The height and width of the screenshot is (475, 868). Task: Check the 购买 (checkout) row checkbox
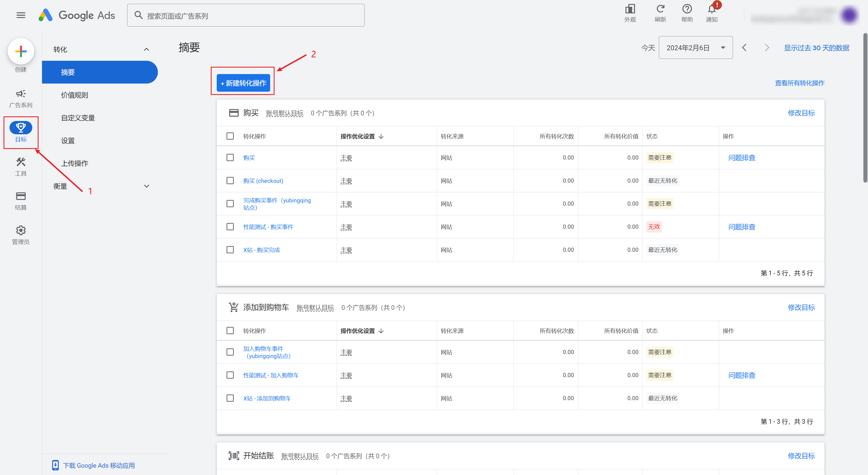(230, 181)
